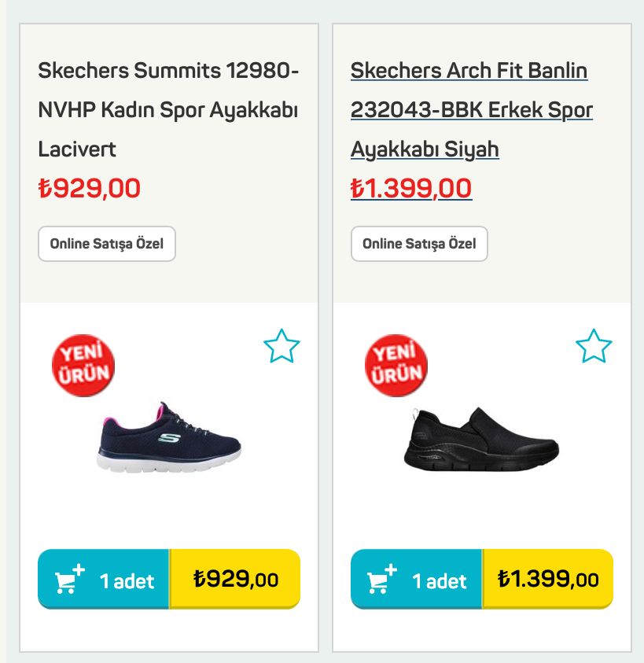Click the YENİ ÜRÜN badge on the black shoe
This screenshot has width=644, height=663.
pos(396,364)
